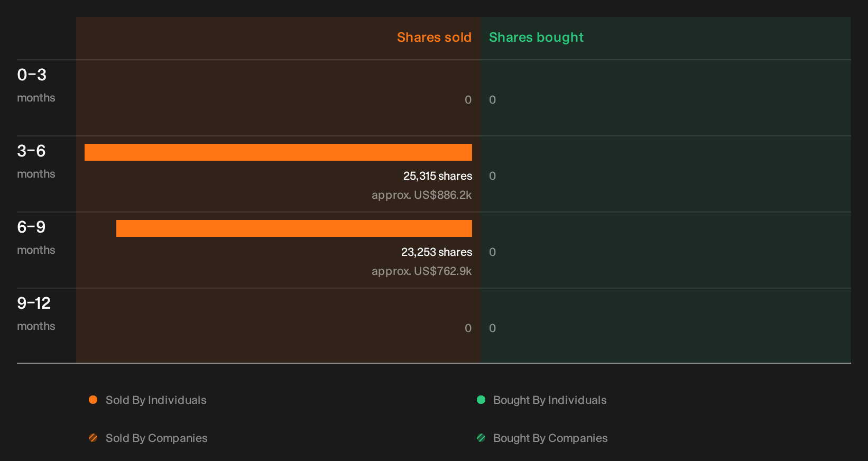Screen dimensions: 868x461
Task: Click the Sold By Individuals legend label
Action: click(x=156, y=400)
